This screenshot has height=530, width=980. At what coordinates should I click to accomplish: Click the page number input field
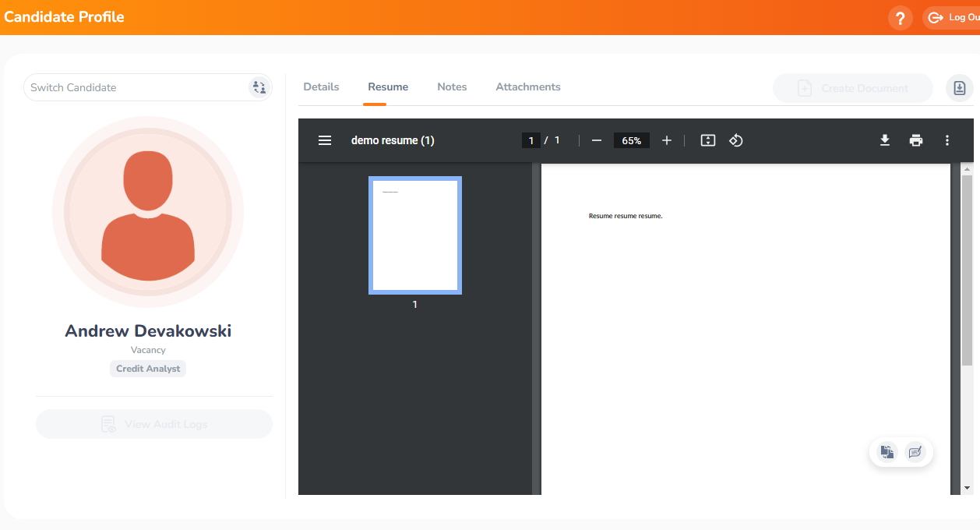[531, 140]
